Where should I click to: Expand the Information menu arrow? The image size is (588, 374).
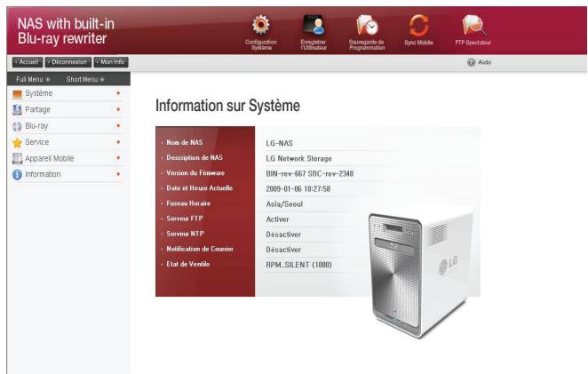(118, 174)
